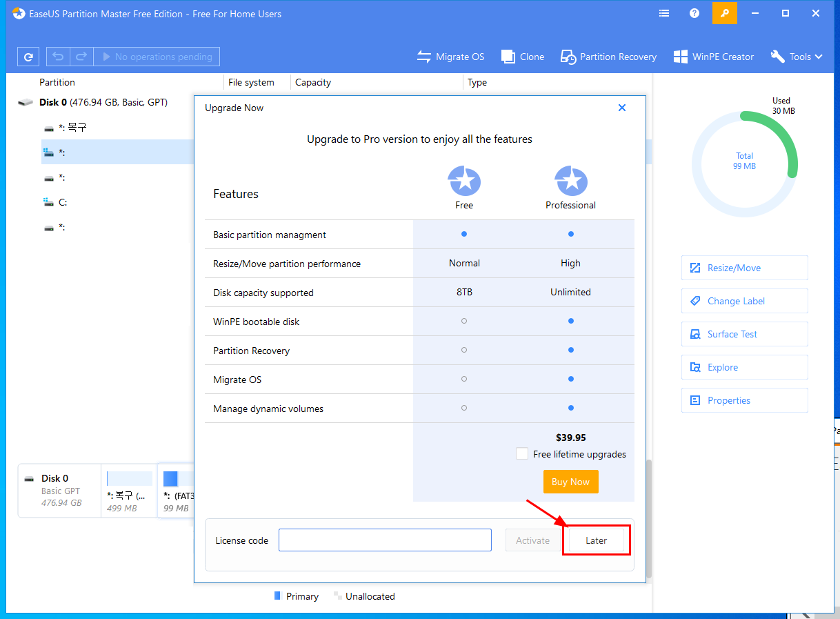The width and height of the screenshot is (840, 619).
Task: Click the Partition column header
Action: [57, 82]
